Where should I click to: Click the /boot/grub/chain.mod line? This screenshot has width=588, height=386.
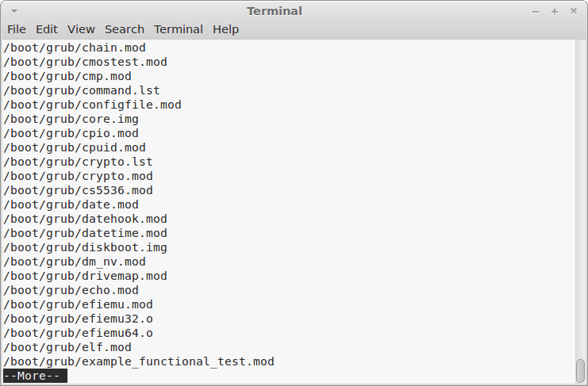click(x=75, y=48)
